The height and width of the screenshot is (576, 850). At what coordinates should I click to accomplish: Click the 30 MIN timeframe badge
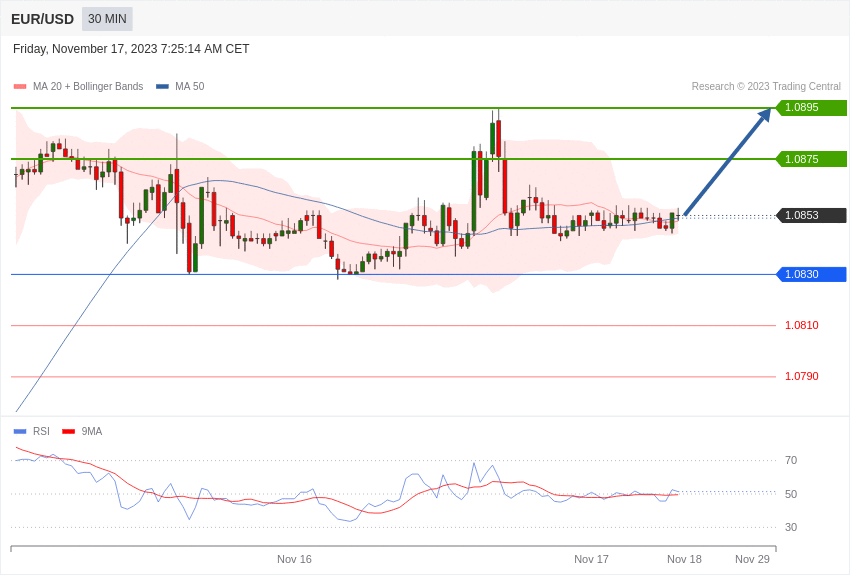tap(107, 19)
